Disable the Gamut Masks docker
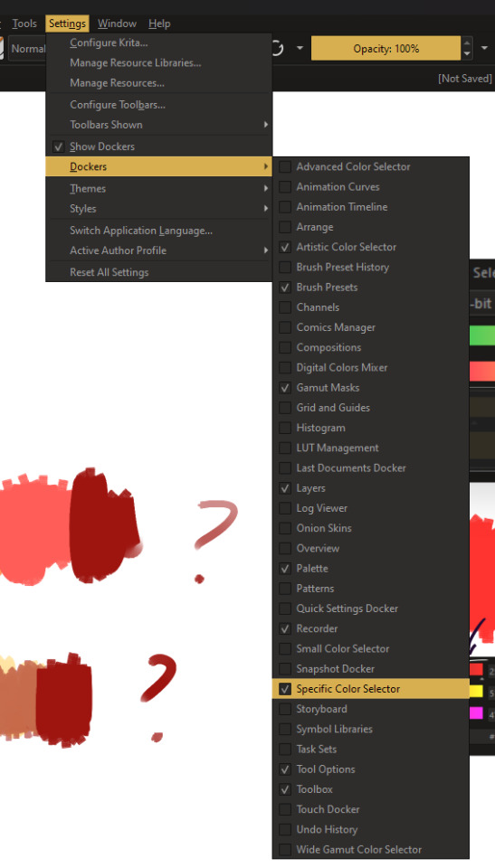 pos(370,388)
